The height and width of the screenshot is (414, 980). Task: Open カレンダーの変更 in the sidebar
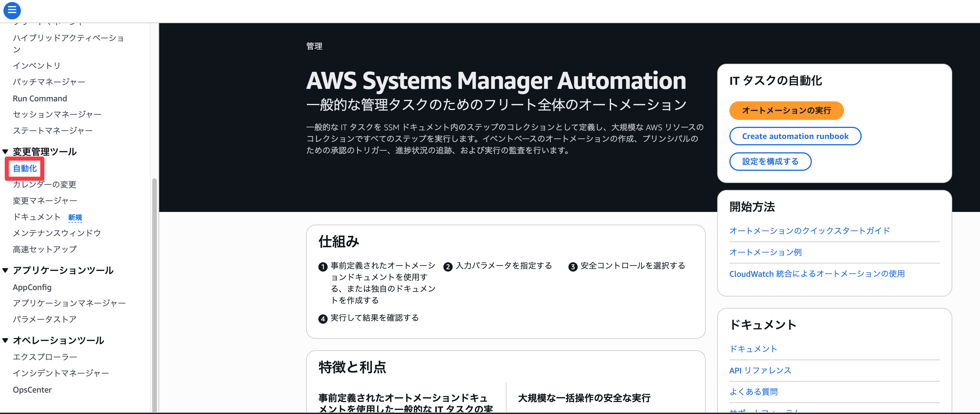click(45, 184)
